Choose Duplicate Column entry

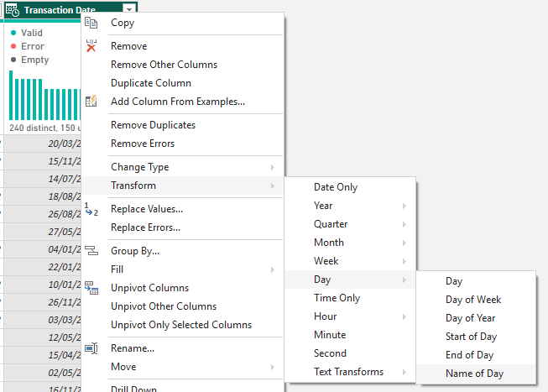pos(151,83)
